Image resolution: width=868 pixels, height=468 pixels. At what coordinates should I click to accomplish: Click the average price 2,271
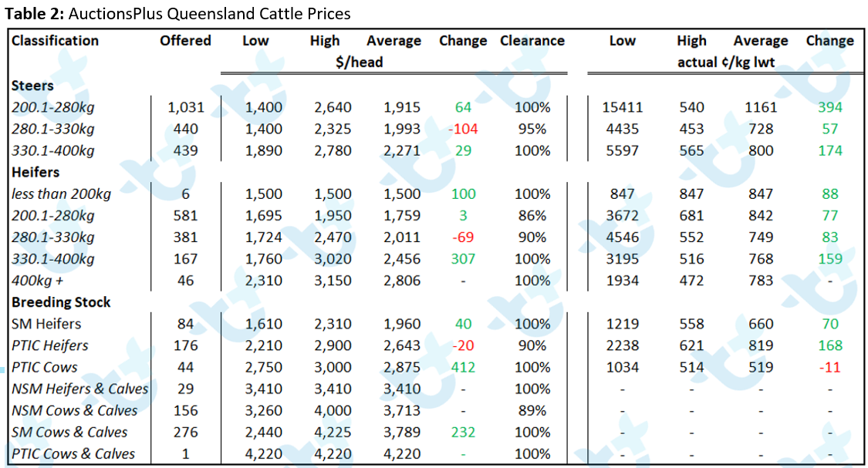pos(402,150)
